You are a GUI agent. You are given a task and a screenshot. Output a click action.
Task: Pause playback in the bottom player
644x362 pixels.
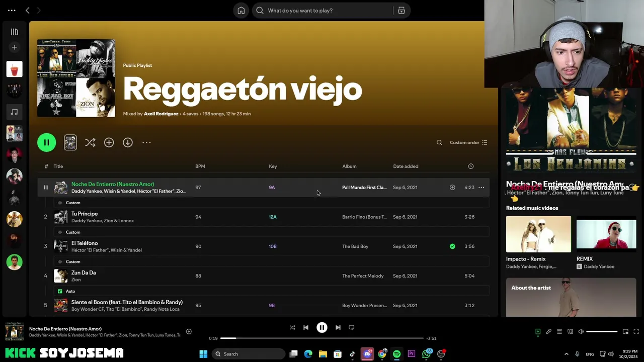[x=322, y=327]
